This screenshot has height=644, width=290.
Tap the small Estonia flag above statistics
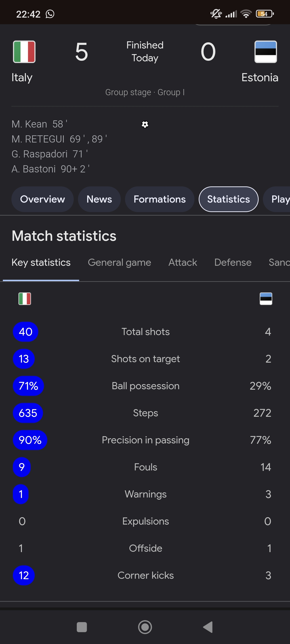coord(266,298)
